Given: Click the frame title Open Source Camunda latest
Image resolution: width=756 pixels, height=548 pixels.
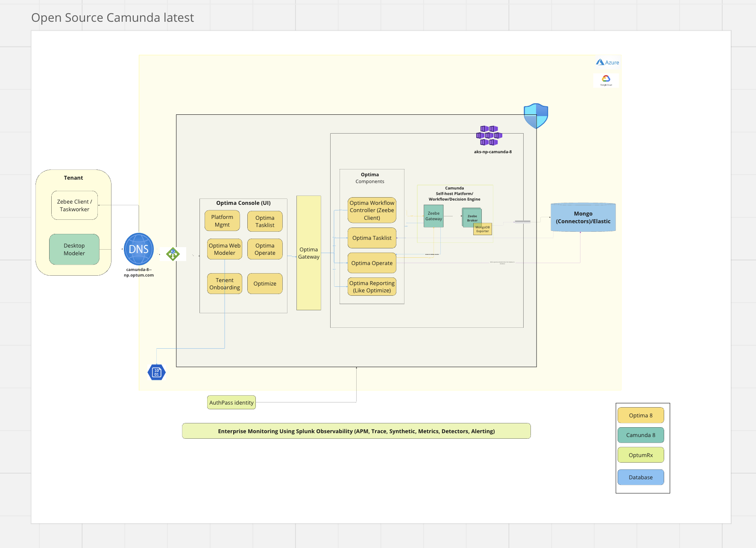Looking at the screenshot, I should point(112,17).
